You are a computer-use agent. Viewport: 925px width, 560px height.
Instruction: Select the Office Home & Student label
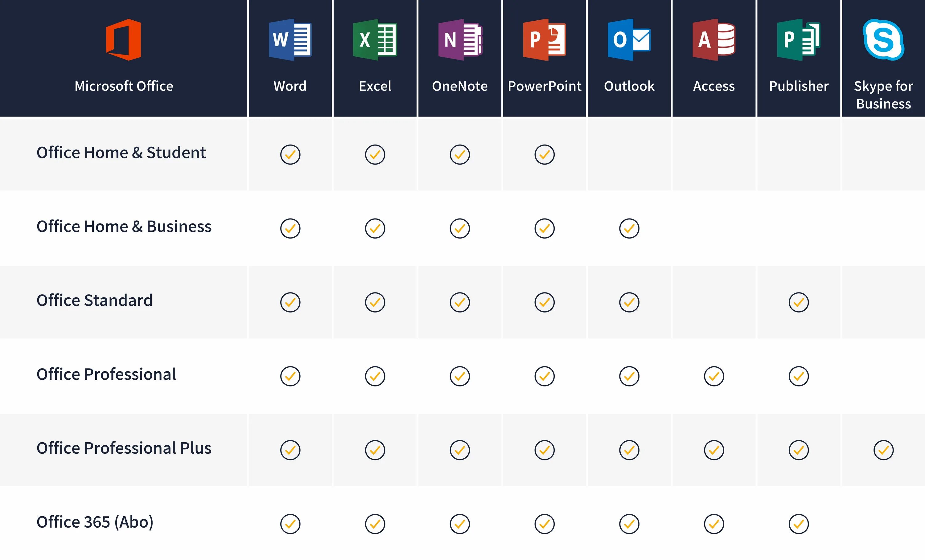tap(121, 153)
